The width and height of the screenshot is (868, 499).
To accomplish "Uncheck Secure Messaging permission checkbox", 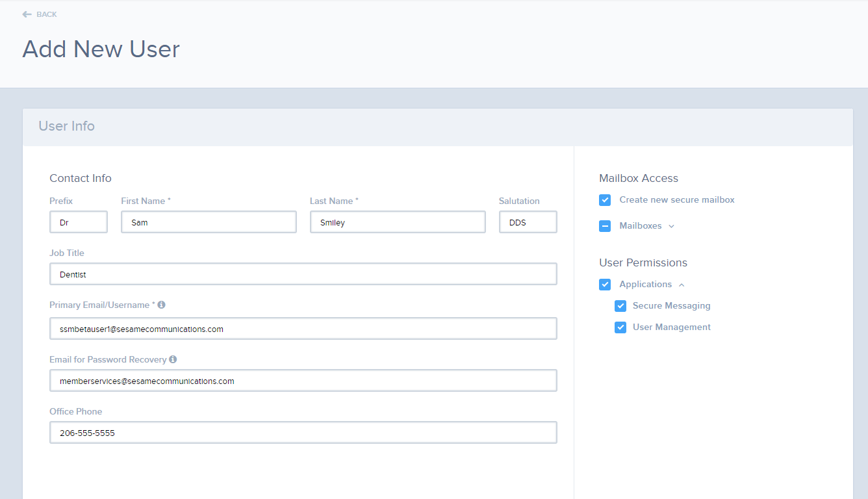I will (x=620, y=306).
